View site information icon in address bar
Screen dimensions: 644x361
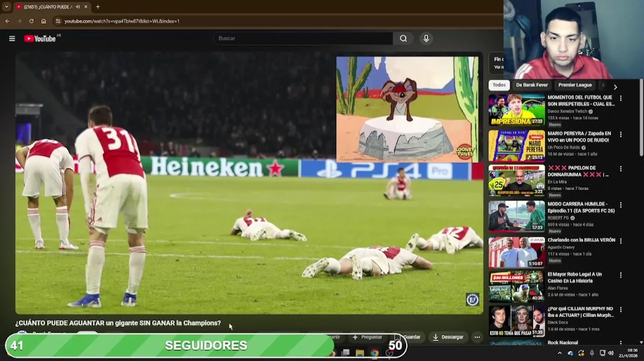click(x=58, y=21)
